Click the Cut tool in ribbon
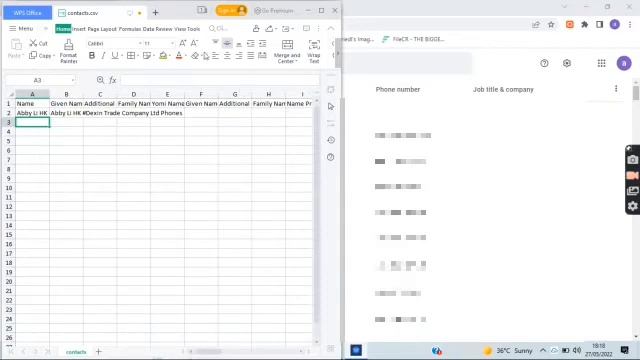Image resolution: width=640 pixels, height=360 pixels. pyautogui.click(x=38, y=43)
